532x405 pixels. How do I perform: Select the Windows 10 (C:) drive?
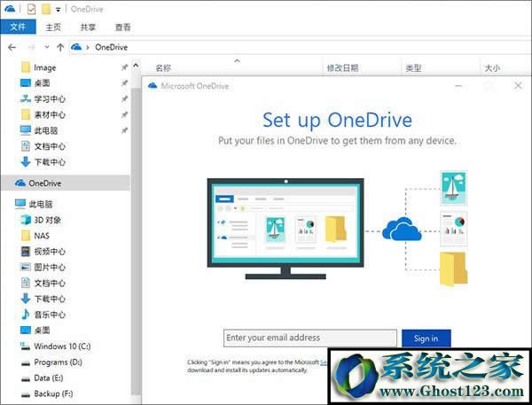(62, 347)
